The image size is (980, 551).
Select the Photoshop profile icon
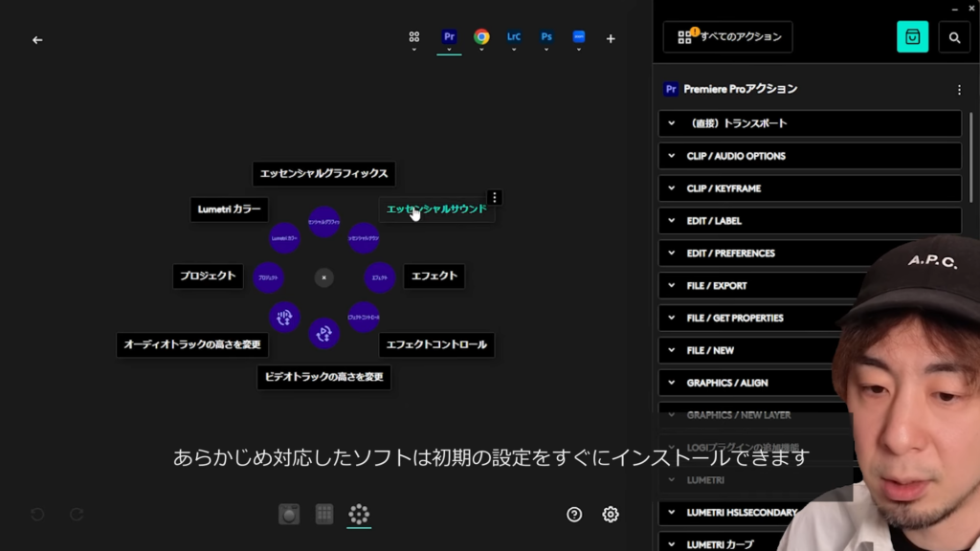546,37
